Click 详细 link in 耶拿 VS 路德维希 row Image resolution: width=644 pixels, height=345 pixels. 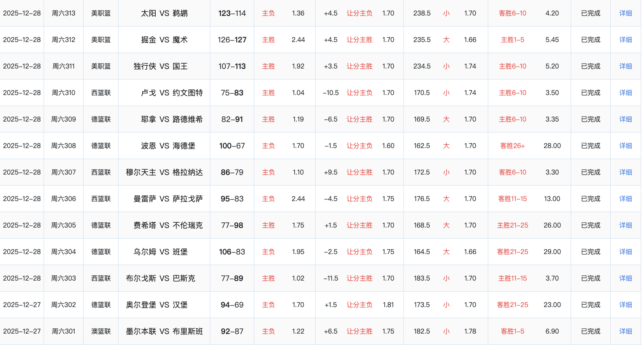click(625, 119)
